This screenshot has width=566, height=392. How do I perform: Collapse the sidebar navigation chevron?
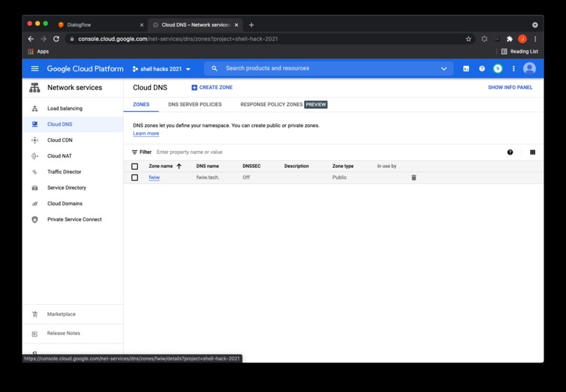(34, 353)
